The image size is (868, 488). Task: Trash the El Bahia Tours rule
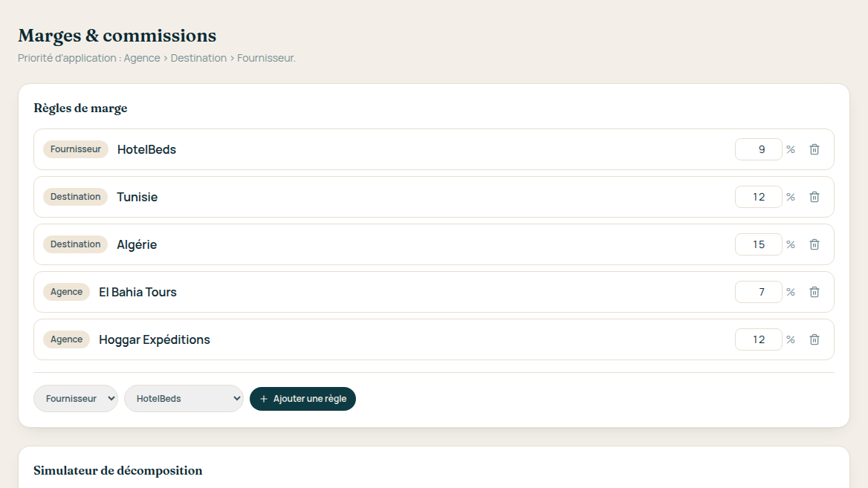[x=814, y=292]
